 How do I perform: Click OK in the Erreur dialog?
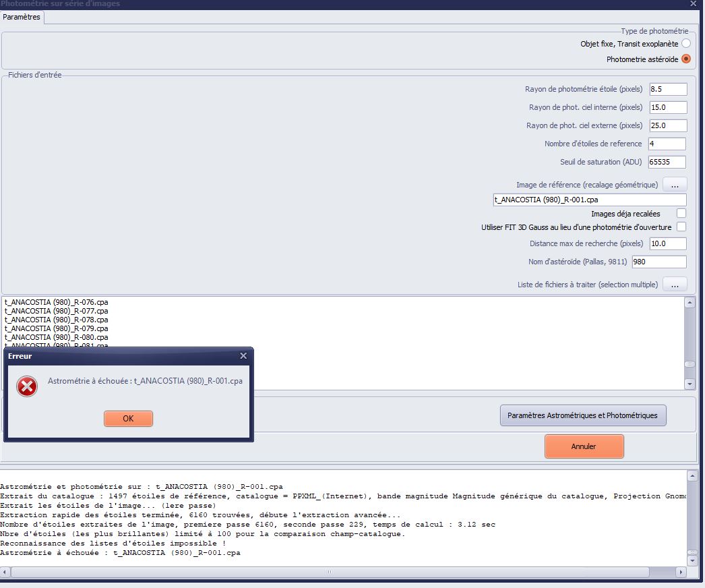(x=128, y=419)
